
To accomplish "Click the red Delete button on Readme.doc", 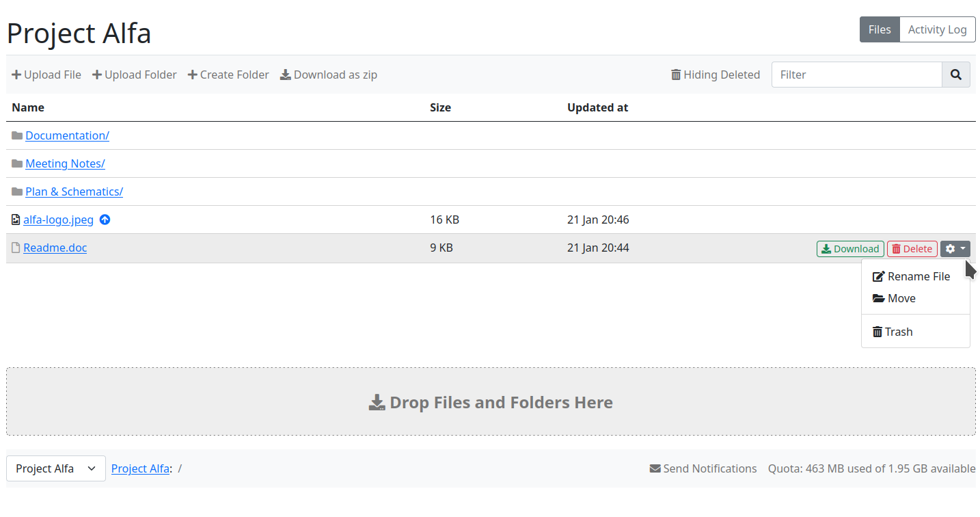I will pos(912,248).
